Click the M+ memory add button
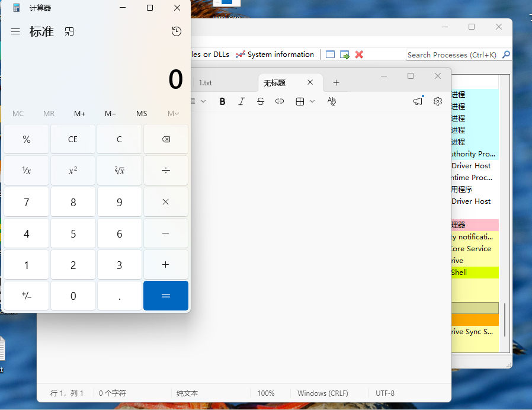The image size is (532, 410). tap(80, 114)
